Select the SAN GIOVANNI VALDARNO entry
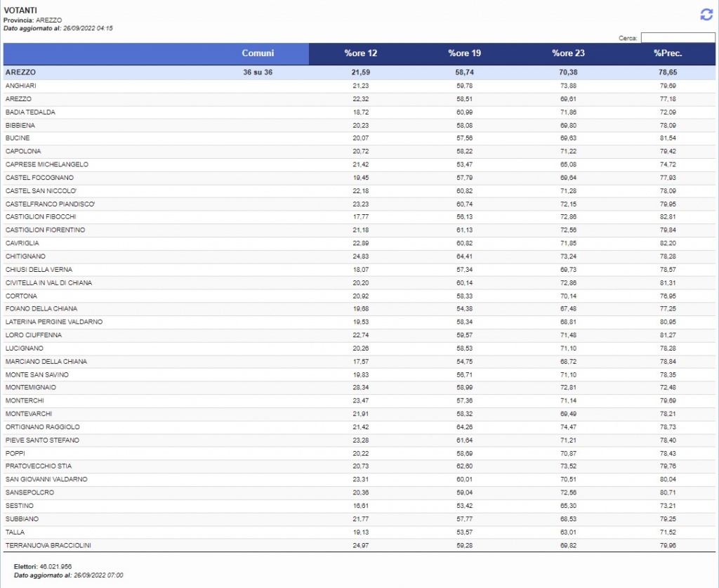Image resolution: width=719 pixels, height=588 pixels. [46, 479]
